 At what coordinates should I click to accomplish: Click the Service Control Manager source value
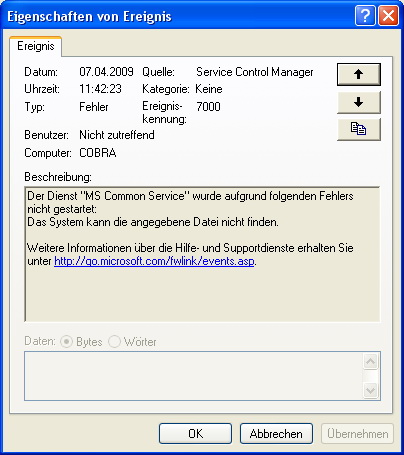coord(255,72)
